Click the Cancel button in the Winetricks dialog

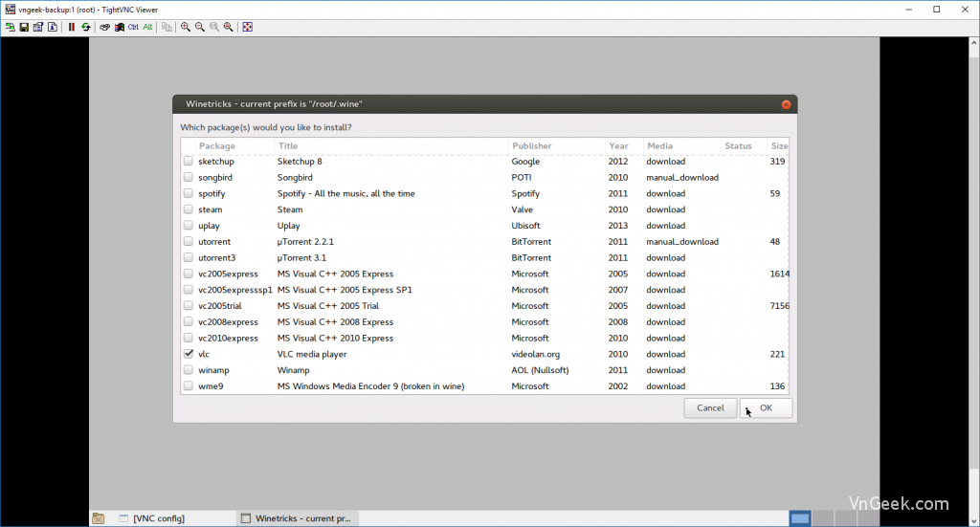[x=710, y=407]
